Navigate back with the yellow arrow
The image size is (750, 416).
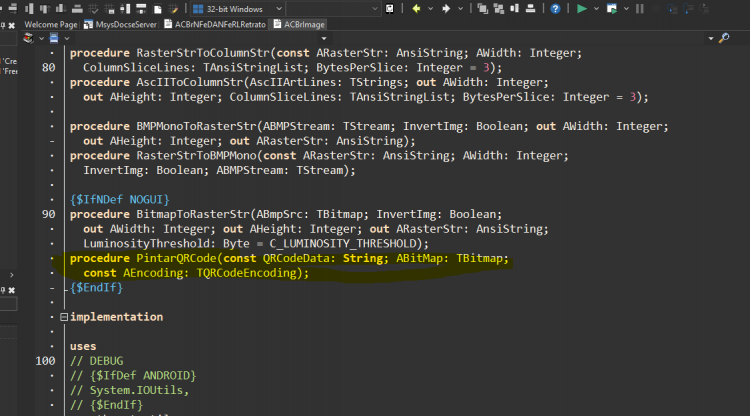[x=417, y=9]
